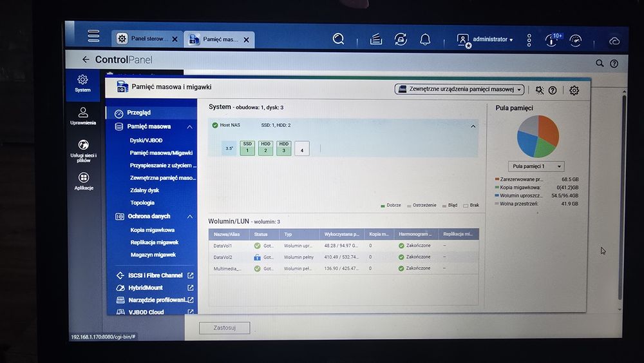Open the main hamburger menu

pyautogui.click(x=93, y=35)
